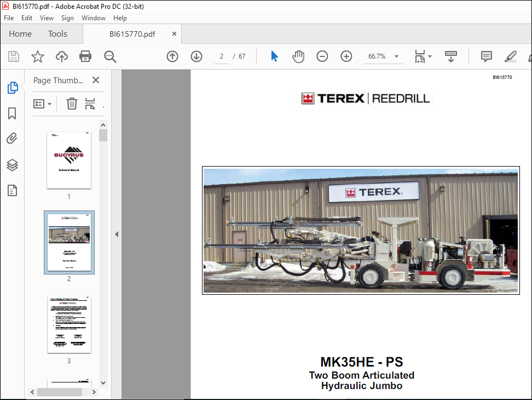Collapse the navigation pane arrow
This screenshot has width=532, height=400.
pos(117,235)
